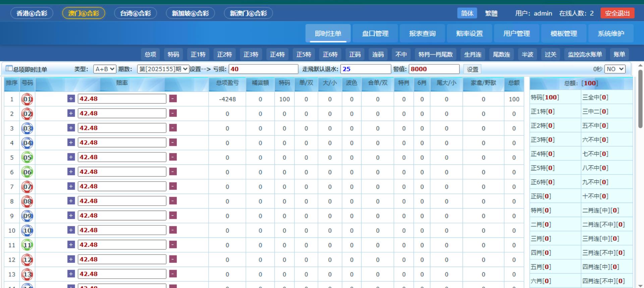
Task: Switch language to 繁體
Action: pyautogui.click(x=491, y=13)
